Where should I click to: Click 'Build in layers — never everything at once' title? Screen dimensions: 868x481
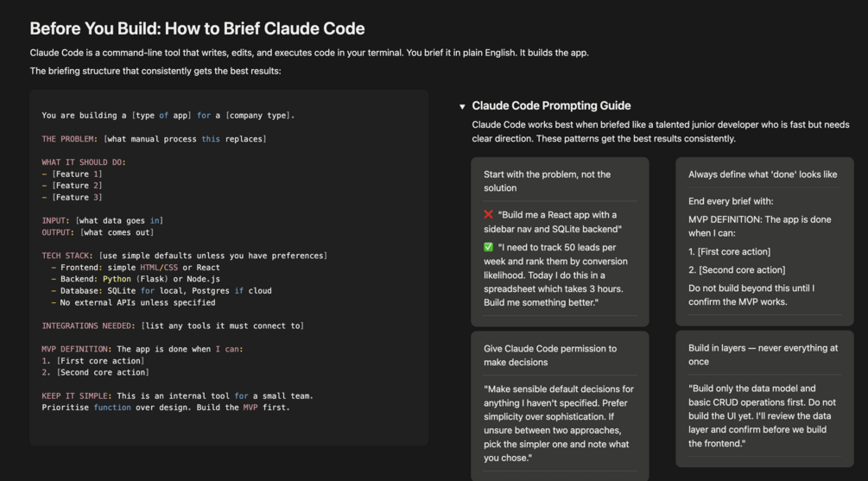(x=763, y=355)
